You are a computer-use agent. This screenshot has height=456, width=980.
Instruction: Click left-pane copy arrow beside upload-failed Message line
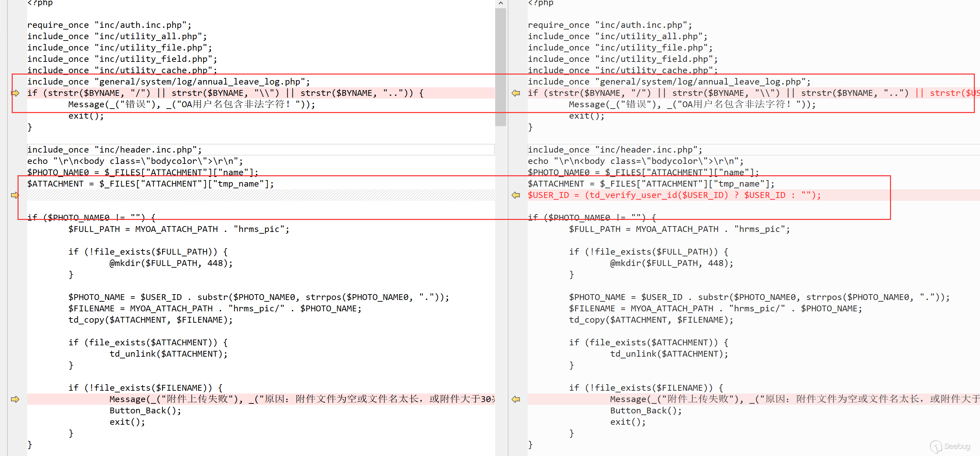[15, 399]
